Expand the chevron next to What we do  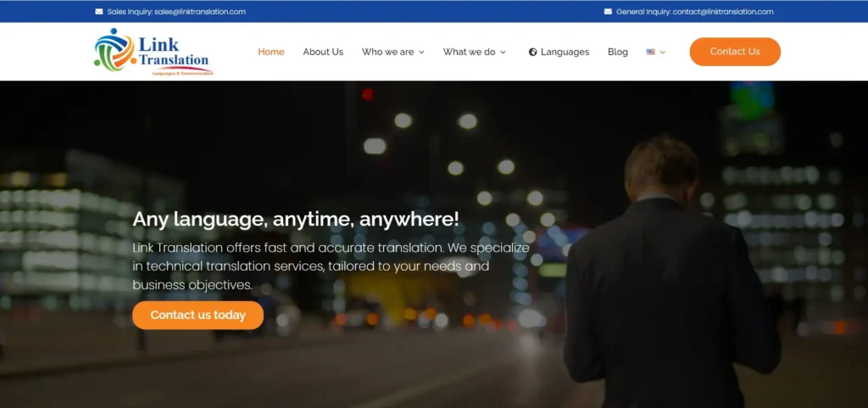point(503,53)
